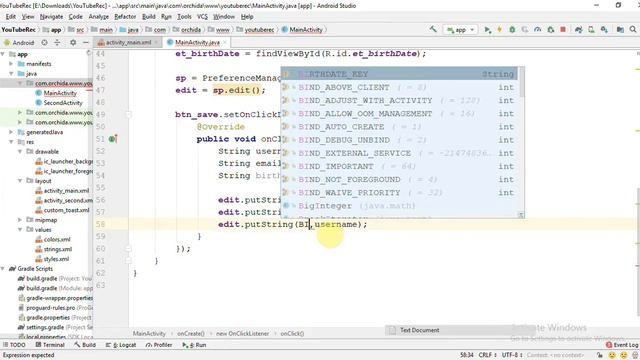Open the app run configuration dropdown
This screenshot has width=640, height=360.
coord(460,29)
